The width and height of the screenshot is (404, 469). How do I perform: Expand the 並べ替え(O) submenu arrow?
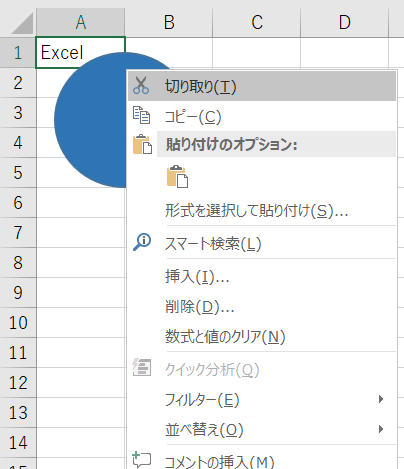381,429
